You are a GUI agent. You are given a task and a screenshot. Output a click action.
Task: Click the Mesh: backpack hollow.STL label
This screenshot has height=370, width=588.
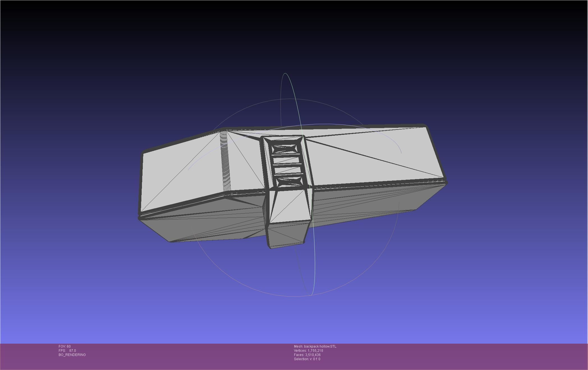(315, 346)
